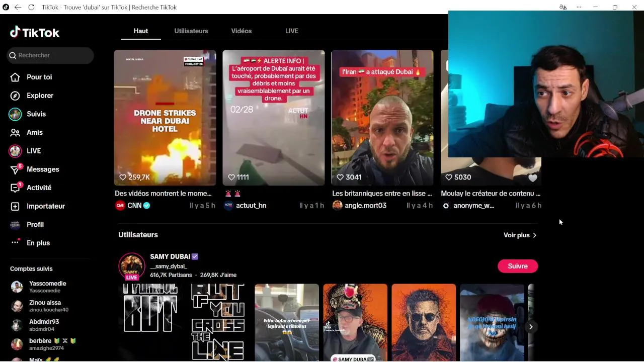Open the orange bearded man artwork thumbnail
Image resolution: width=644 pixels, height=362 pixels.
click(x=424, y=323)
